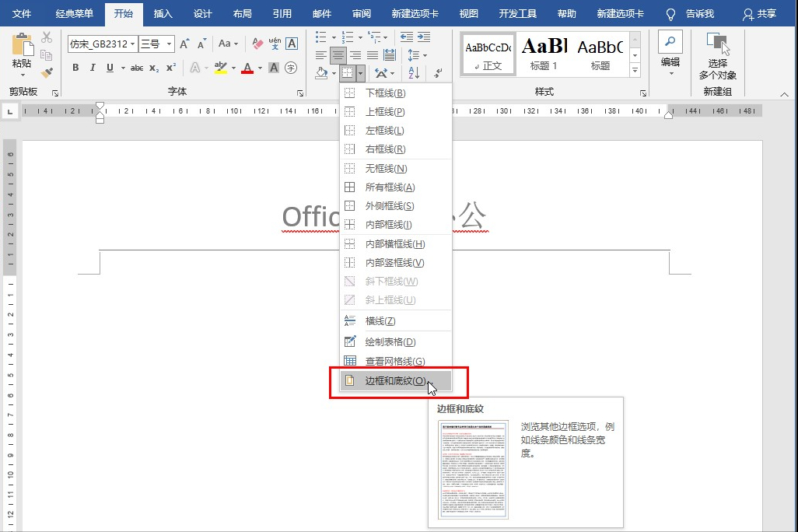The height and width of the screenshot is (532, 798).
Task: Apply red font color
Action: pyautogui.click(x=247, y=68)
